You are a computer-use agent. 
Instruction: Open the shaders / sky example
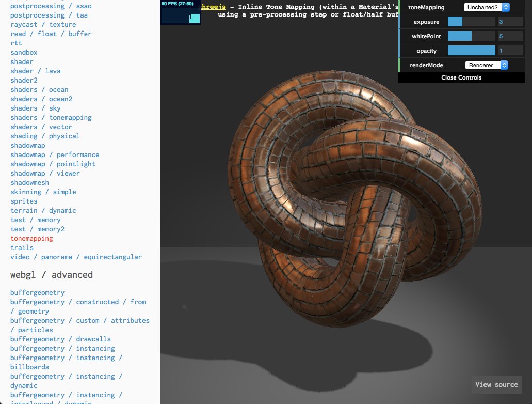tap(35, 108)
